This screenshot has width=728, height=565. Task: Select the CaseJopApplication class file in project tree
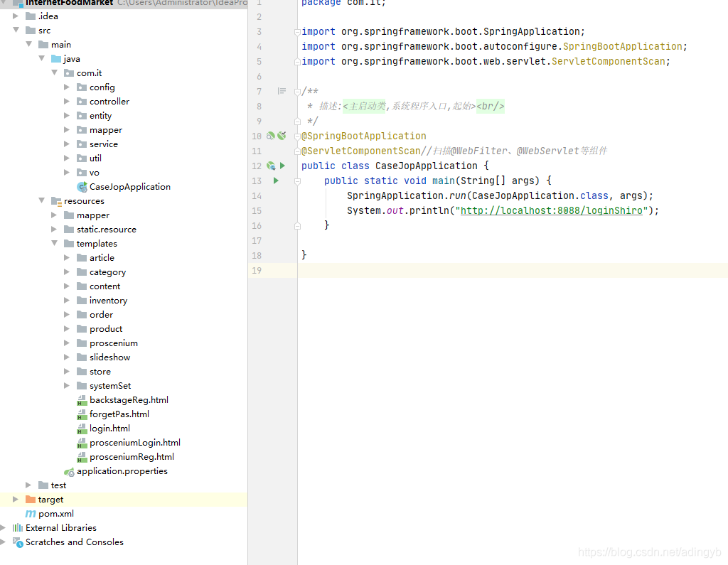pos(129,187)
